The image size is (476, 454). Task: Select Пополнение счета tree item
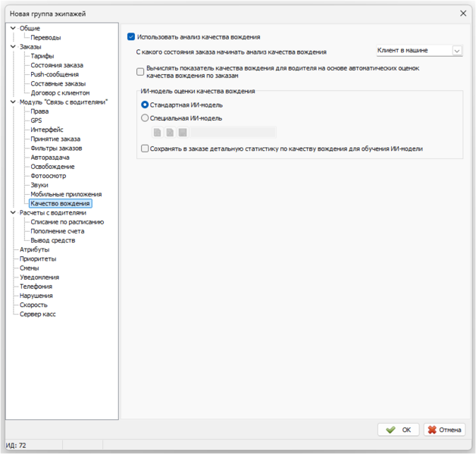(x=58, y=231)
